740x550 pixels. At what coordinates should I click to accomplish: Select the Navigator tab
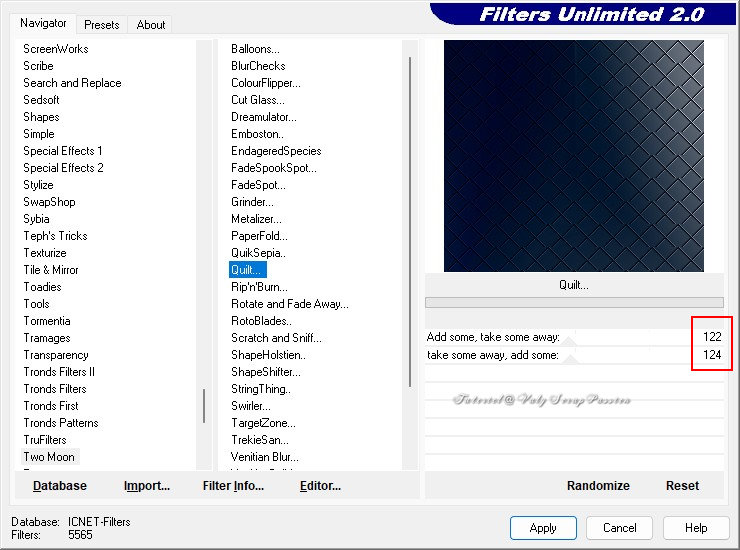(x=43, y=23)
